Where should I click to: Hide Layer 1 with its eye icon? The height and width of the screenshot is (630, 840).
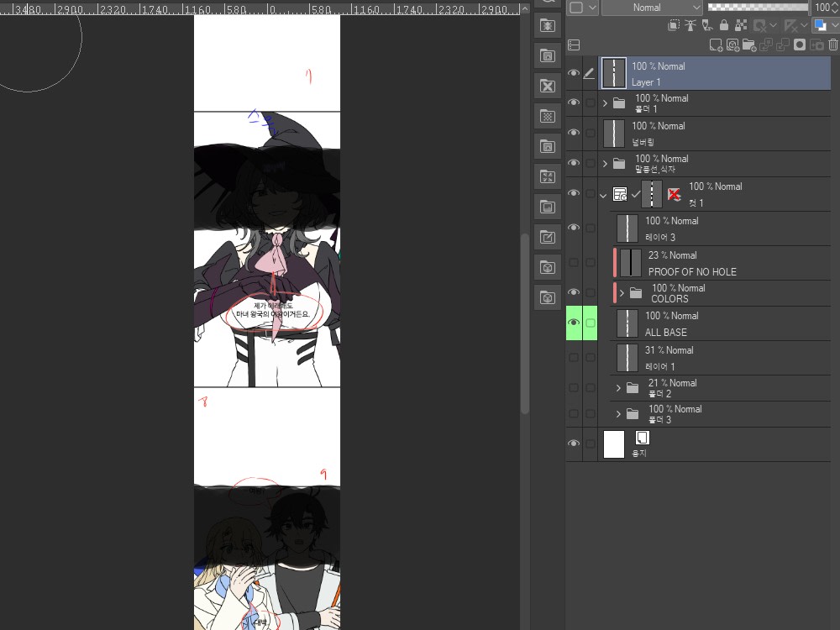point(574,73)
